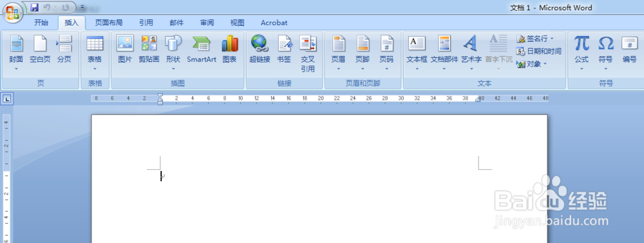Click the redo icon in quick access
The image size is (644, 243).
point(66,7)
